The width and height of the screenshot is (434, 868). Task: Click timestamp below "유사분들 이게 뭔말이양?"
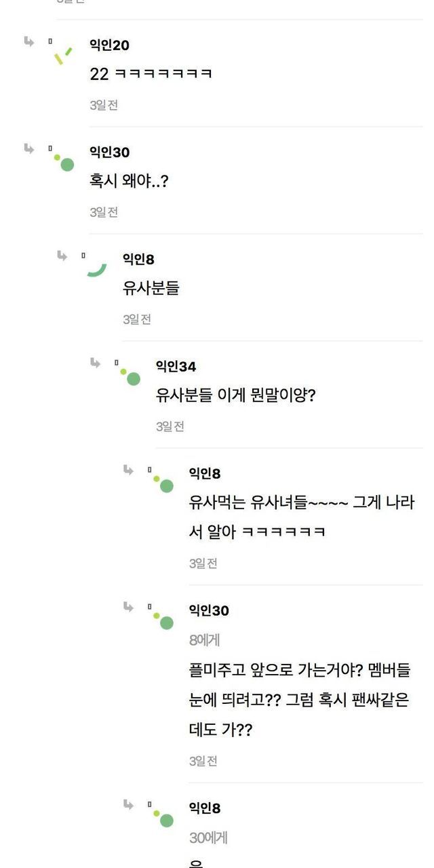click(170, 427)
